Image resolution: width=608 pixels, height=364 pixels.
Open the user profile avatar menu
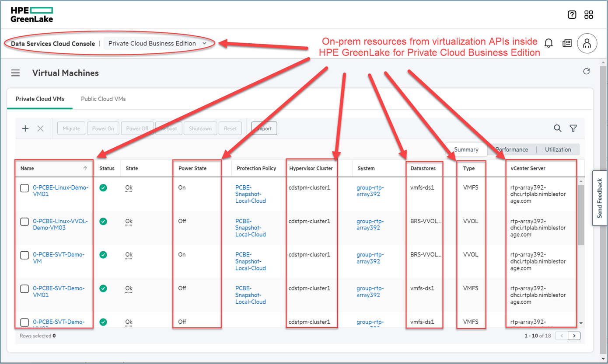click(587, 43)
